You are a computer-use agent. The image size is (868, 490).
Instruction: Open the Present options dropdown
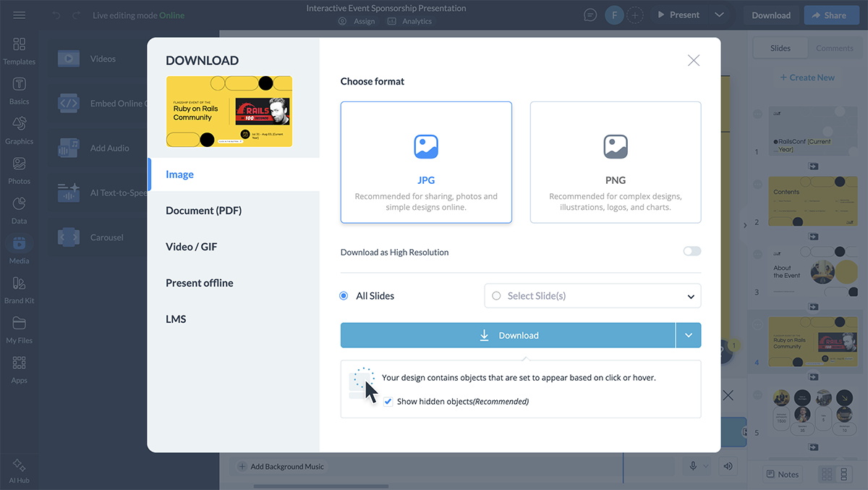(x=718, y=15)
